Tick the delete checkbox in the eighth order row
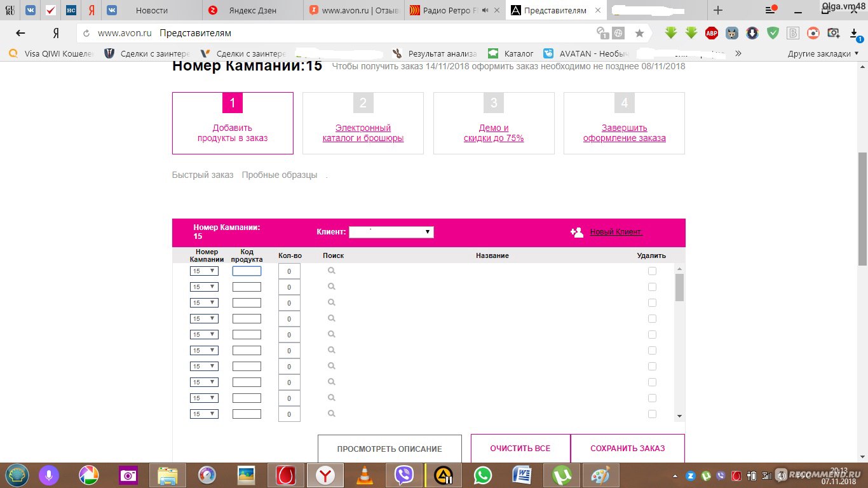 click(652, 382)
